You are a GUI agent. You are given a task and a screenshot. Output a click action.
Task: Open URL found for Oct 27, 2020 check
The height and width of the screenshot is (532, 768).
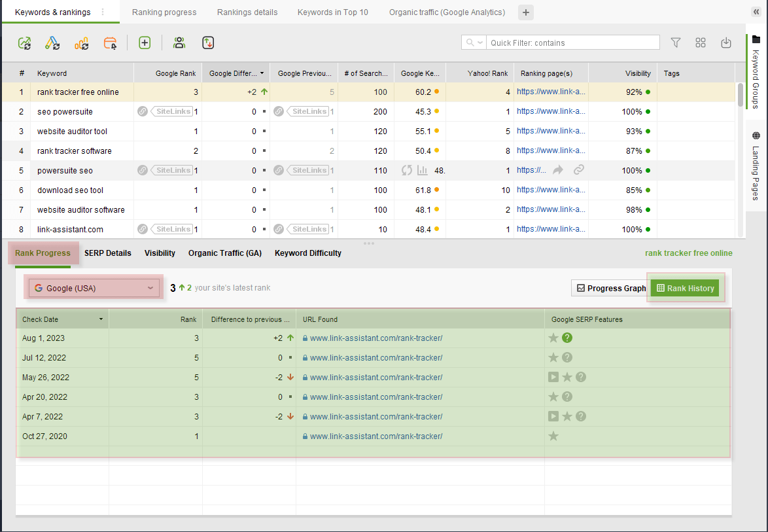(376, 436)
